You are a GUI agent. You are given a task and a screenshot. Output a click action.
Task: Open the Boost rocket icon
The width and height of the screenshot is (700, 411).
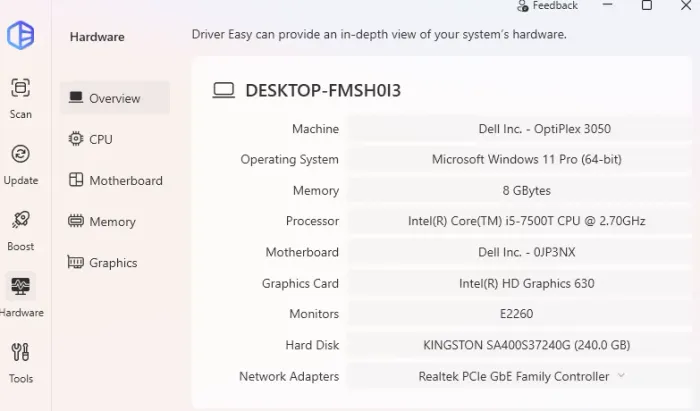click(21, 220)
